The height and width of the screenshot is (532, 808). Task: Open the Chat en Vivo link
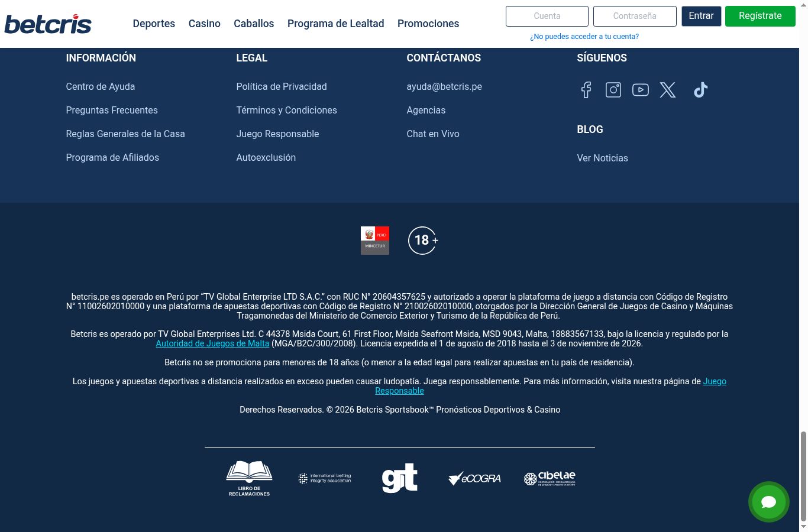(x=433, y=134)
